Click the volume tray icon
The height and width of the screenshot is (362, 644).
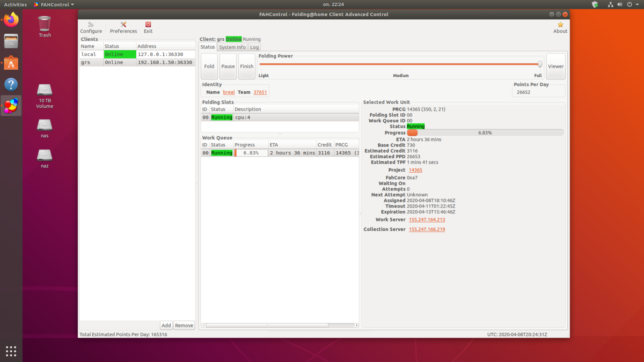click(x=620, y=4)
